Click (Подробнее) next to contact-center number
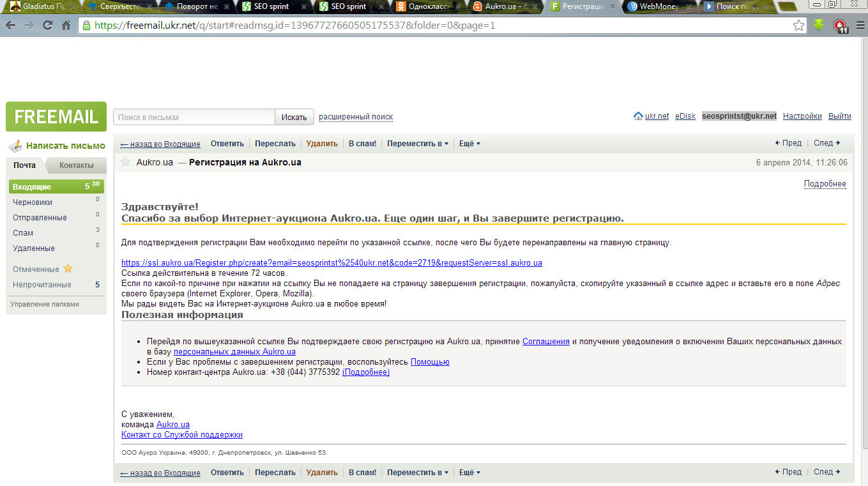Image resolution: width=868 pixels, height=486 pixels. coord(366,372)
